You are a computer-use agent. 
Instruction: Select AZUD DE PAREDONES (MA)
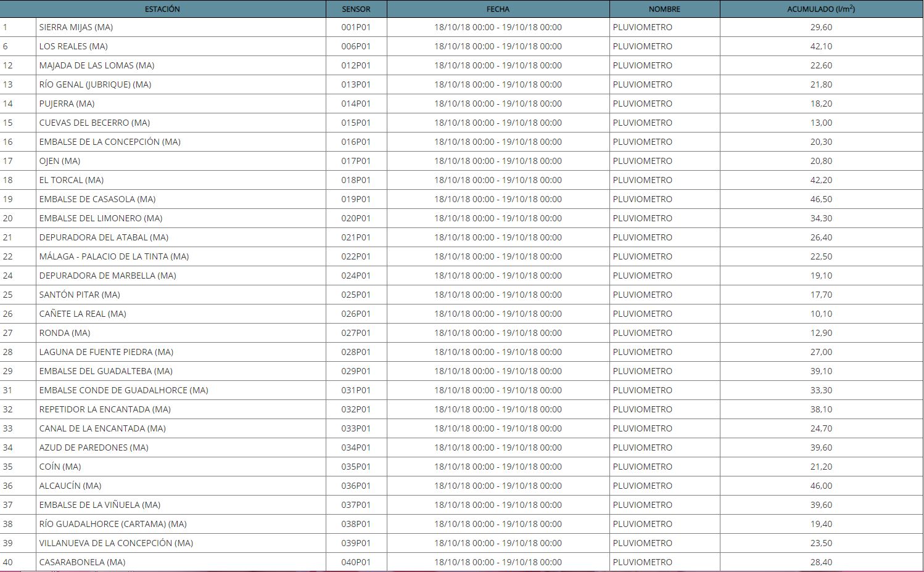[x=94, y=447]
